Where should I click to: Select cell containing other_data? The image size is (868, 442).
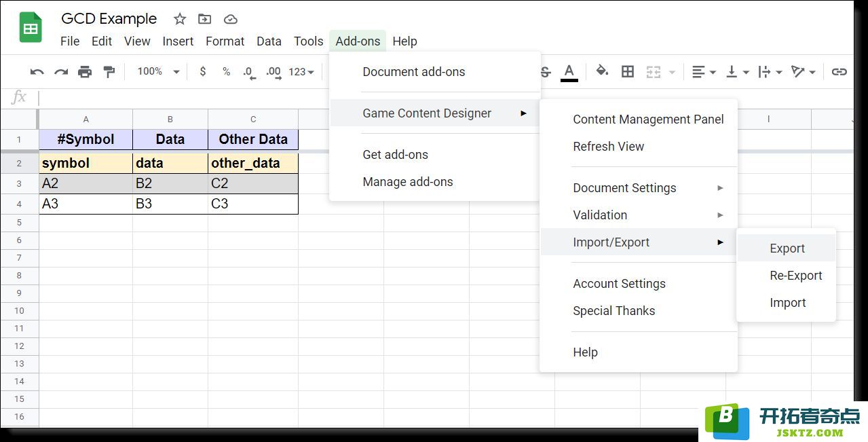253,163
